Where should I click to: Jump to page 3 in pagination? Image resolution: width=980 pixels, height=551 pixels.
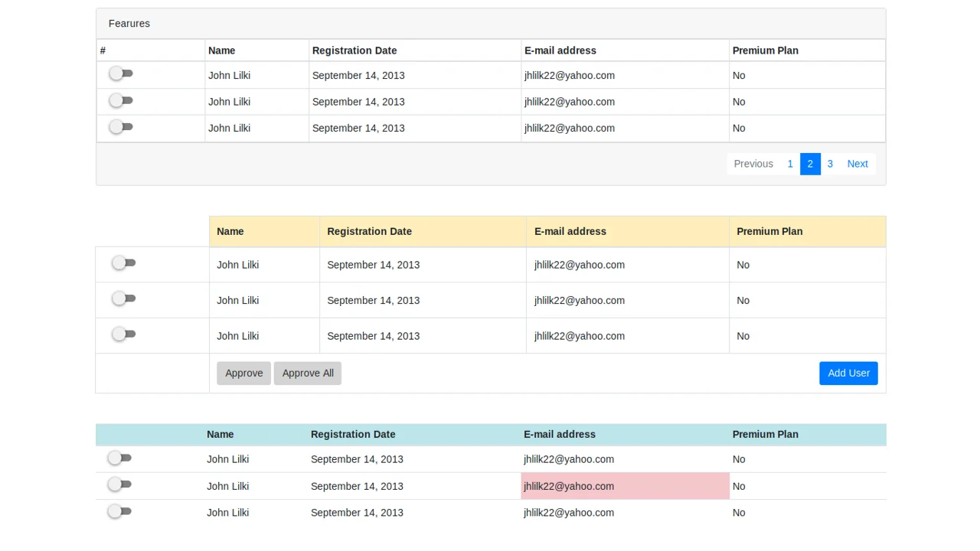click(x=830, y=164)
